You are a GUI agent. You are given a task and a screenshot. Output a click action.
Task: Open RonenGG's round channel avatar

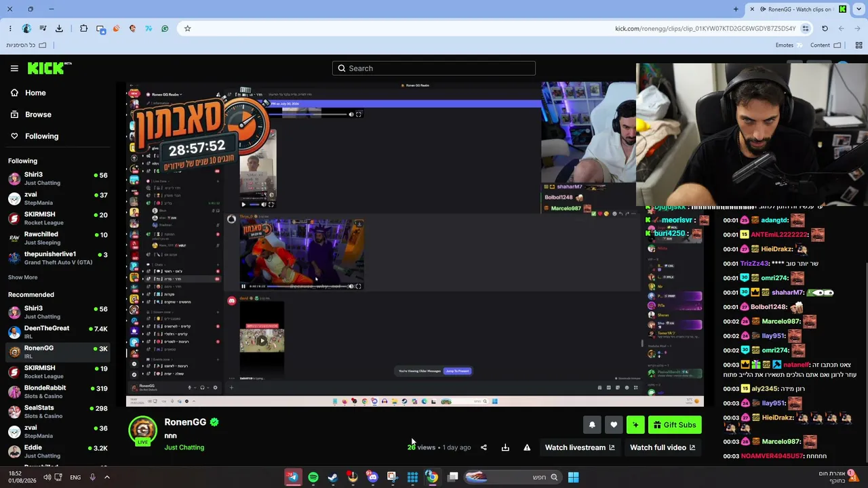(x=142, y=429)
